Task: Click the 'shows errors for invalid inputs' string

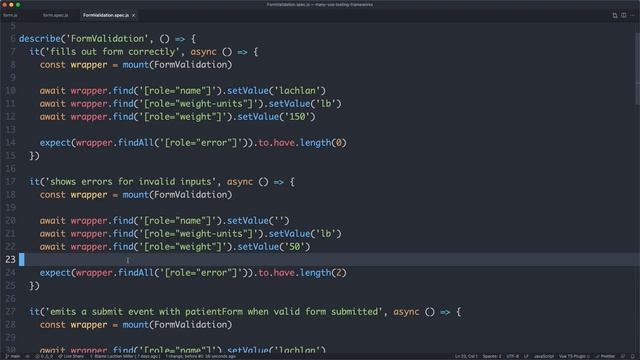Action: 131,182
